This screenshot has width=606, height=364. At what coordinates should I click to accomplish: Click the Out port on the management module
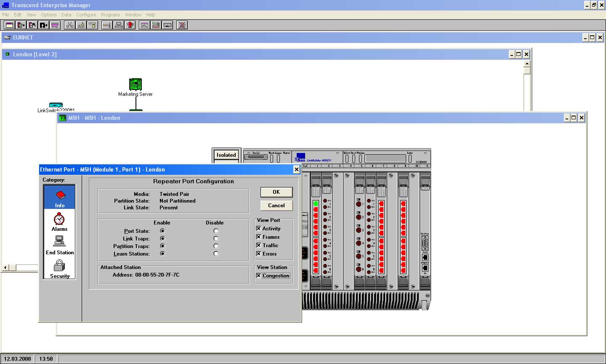(x=425, y=257)
